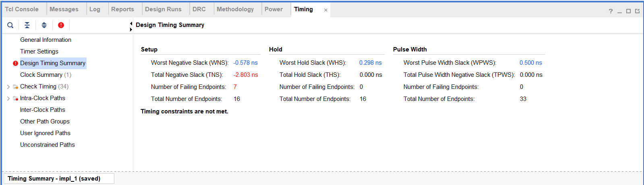Screen dimensions: 644x185
Task: Click the search magnifier icon in the toolbar
Action: click(10, 25)
